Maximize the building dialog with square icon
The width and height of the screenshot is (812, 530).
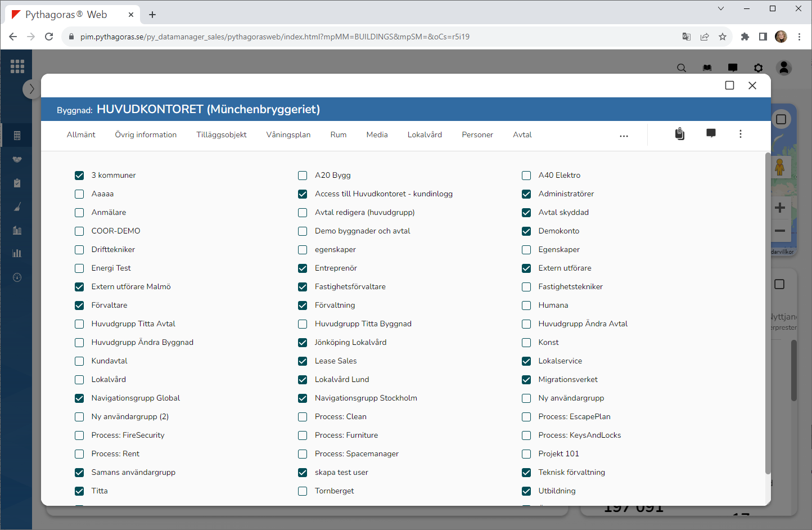click(x=729, y=86)
